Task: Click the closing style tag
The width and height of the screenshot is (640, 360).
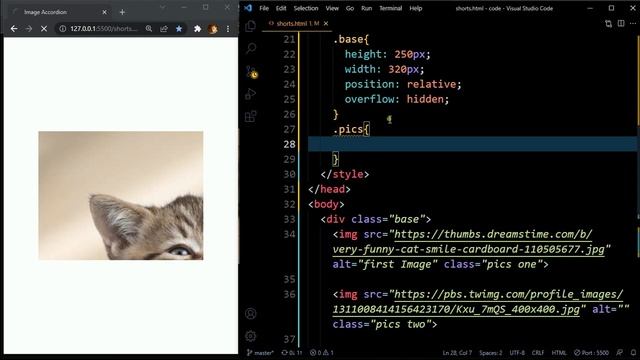Action: click(x=345, y=174)
